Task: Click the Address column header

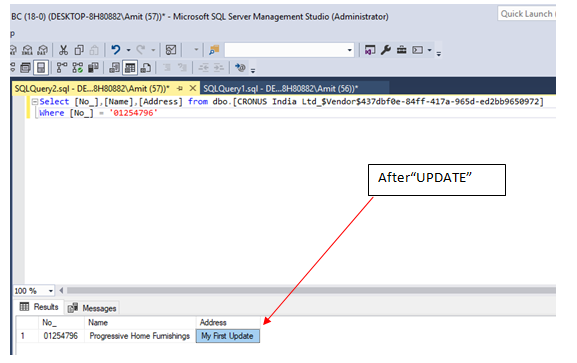Action: tap(228, 323)
